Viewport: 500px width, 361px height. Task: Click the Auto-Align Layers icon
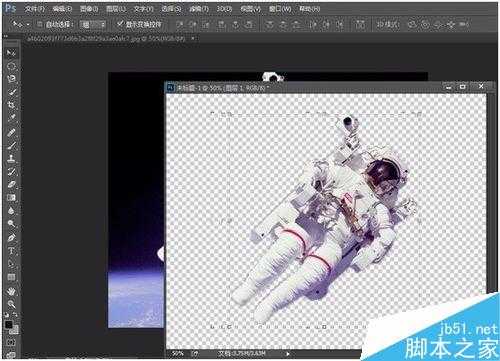pos(360,24)
